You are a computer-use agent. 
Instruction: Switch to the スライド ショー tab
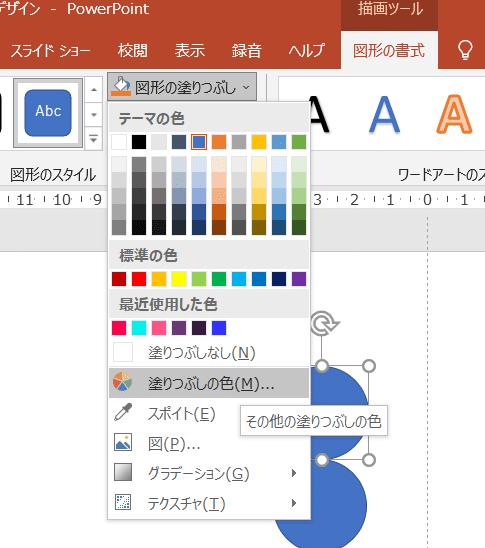coord(50,51)
